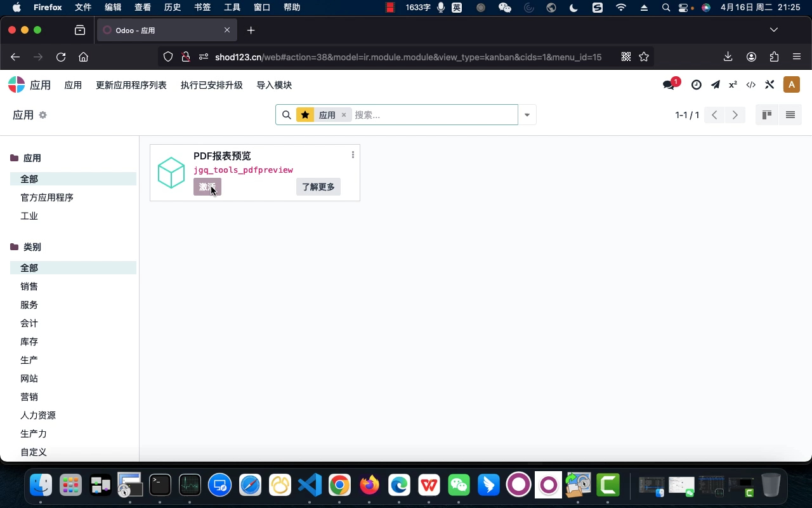The image size is (812, 508).
Task: Click the paper plane send icon
Action: pos(716,84)
